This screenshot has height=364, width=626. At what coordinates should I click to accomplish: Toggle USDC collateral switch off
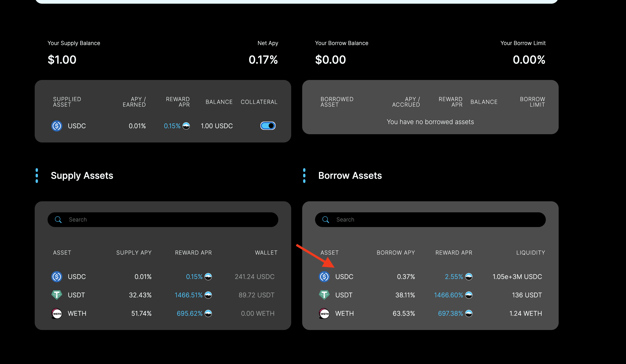268,126
